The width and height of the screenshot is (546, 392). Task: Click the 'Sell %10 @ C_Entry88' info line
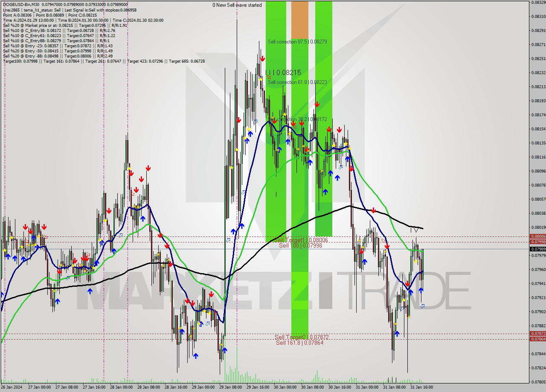click(x=56, y=40)
